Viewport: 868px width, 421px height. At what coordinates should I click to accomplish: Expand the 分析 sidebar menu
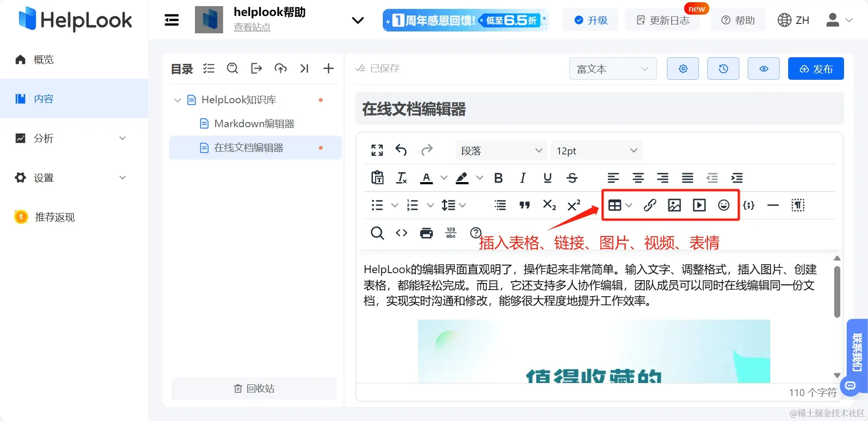point(74,138)
